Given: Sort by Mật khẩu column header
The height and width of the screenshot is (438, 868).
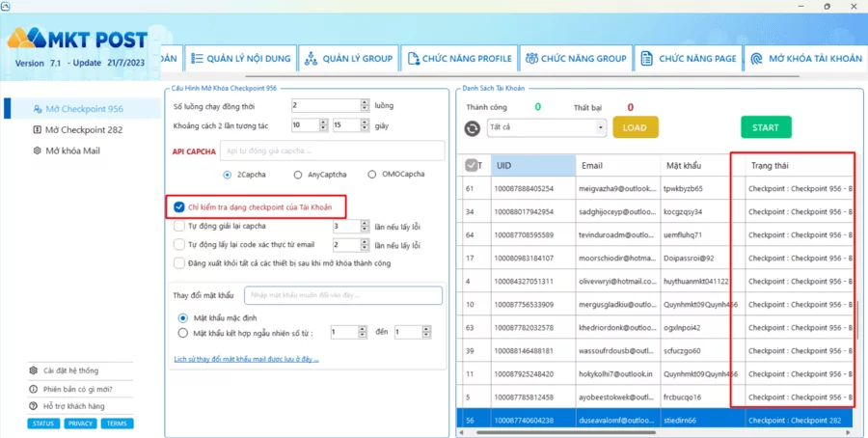Looking at the screenshot, I should [x=702, y=166].
